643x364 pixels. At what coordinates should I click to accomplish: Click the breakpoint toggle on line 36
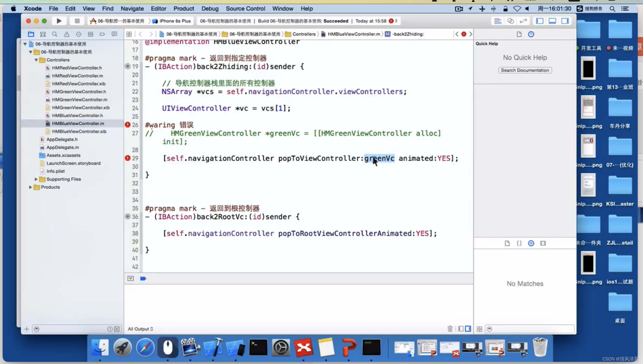(128, 216)
